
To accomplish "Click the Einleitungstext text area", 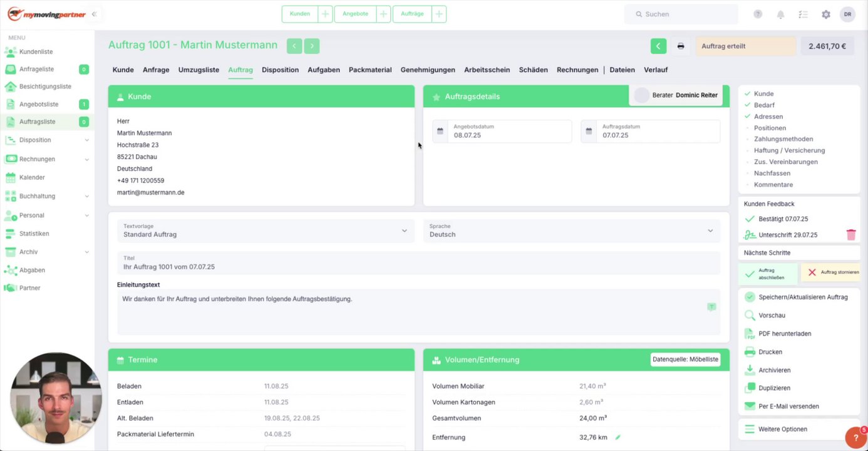I will coord(418,311).
